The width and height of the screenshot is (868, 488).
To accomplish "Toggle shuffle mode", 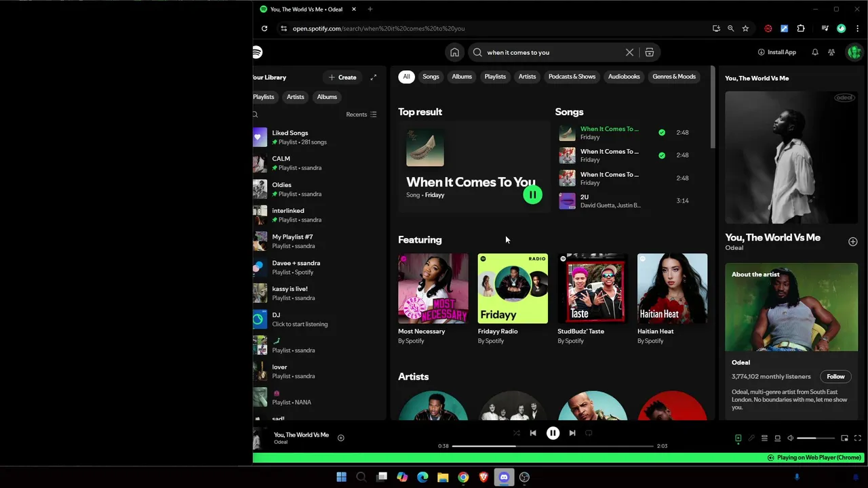I will tap(516, 433).
